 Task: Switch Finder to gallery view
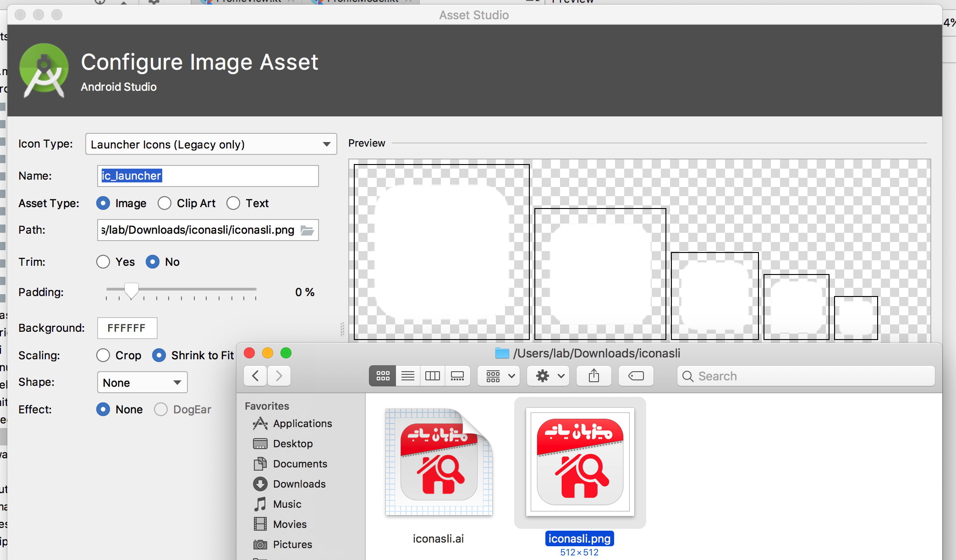457,376
